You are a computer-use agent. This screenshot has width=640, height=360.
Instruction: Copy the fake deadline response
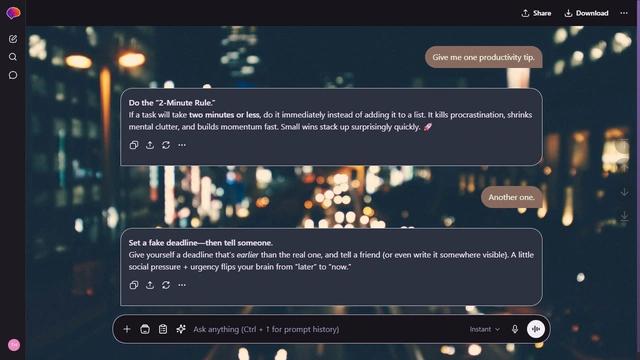tap(134, 285)
